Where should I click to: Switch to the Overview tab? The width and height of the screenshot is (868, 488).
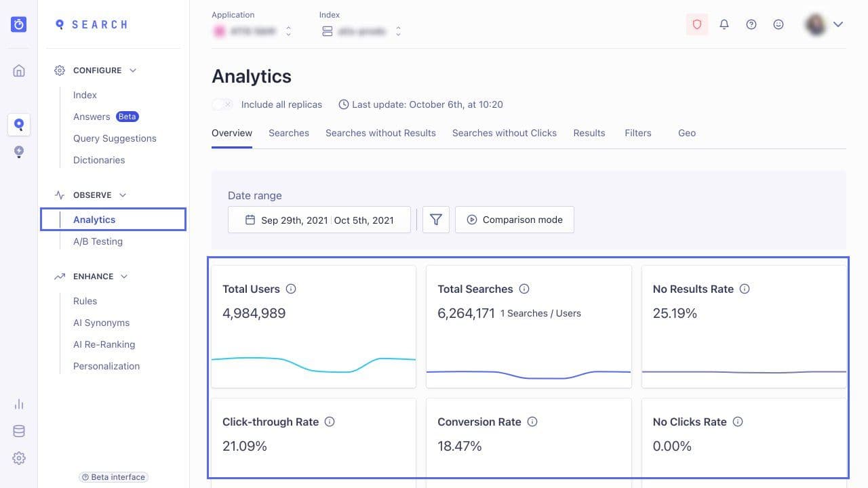232,133
